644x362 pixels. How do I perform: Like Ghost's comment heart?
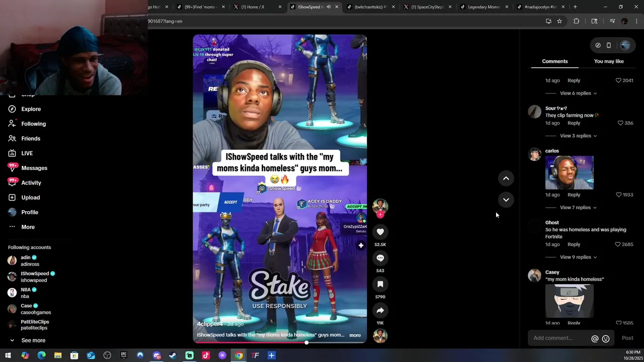coord(618,244)
